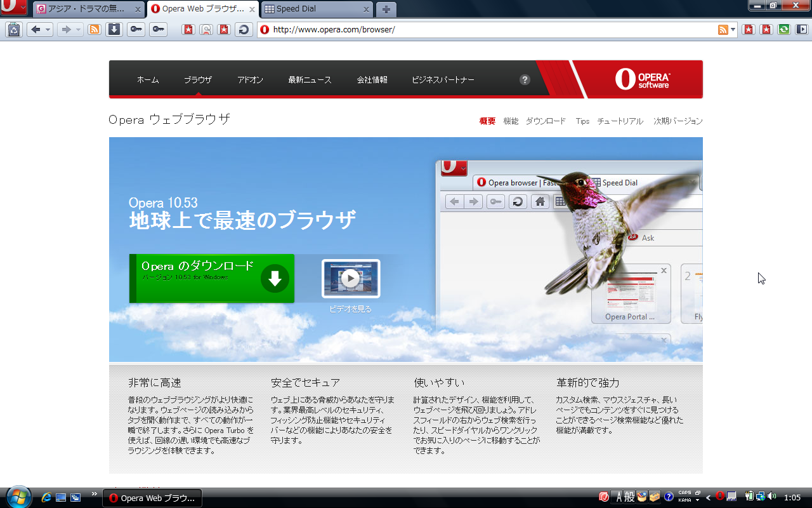The image size is (812, 508).
Task: Open the Opera main menu button
Action: (14, 8)
